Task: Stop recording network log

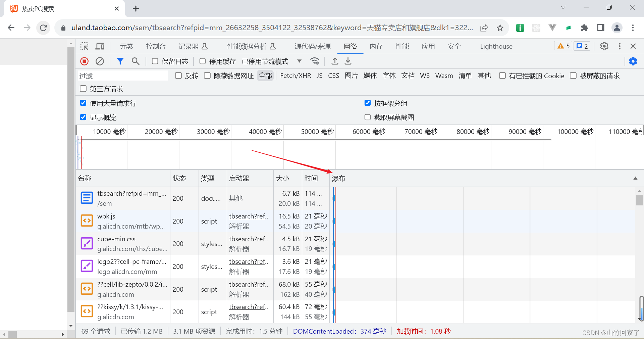Action: tap(85, 61)
